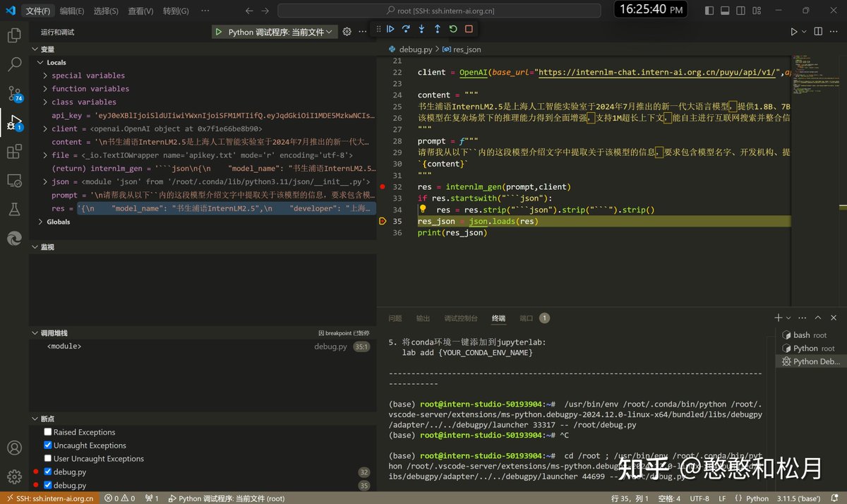Split the editor to the right
Viewport: 847px width, 504px height.
point(819,32)
